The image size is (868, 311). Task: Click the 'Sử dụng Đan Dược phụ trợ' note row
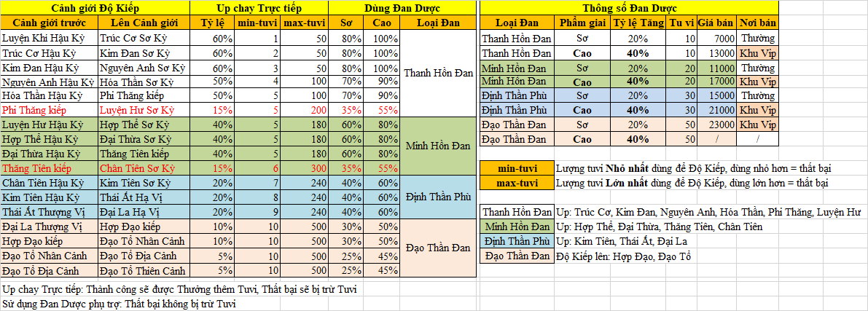120,304
